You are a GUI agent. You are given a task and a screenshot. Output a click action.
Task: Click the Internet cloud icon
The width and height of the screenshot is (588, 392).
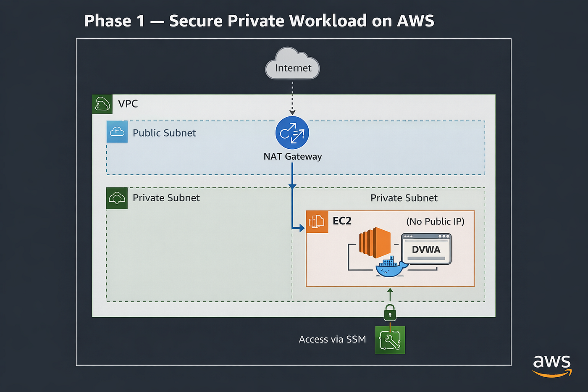click(x=292, y=63)
